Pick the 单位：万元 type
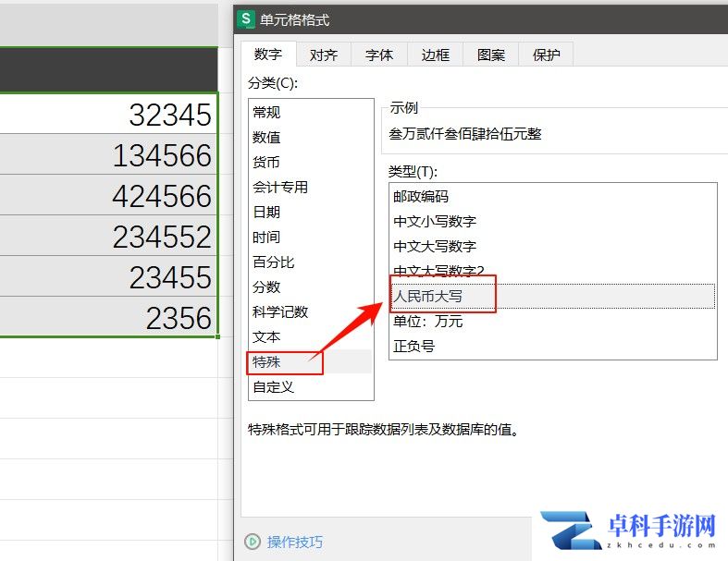Viewport: 728px width, 561px height. point(552,321)
